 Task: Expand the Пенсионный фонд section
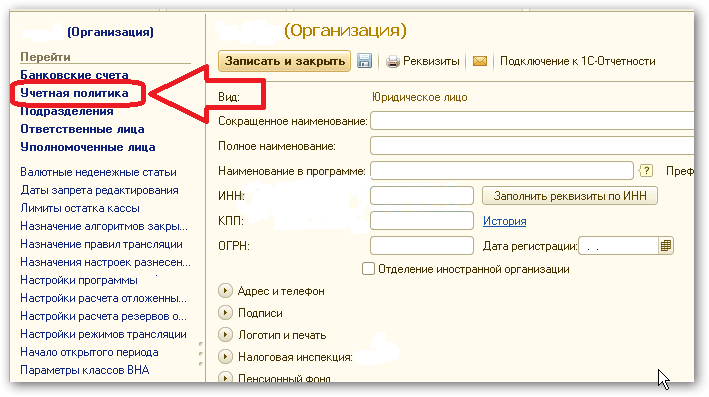tap(225, 377)
